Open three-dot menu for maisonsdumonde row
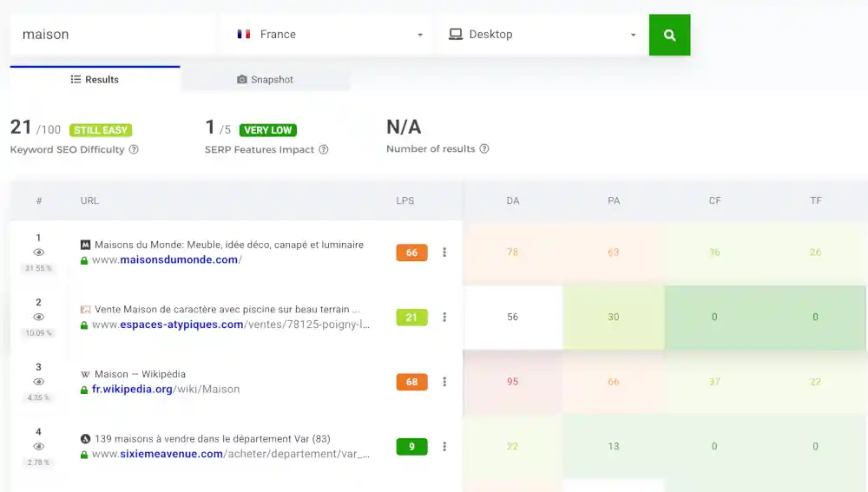868x492 pixels. click(x=444, y=253)
